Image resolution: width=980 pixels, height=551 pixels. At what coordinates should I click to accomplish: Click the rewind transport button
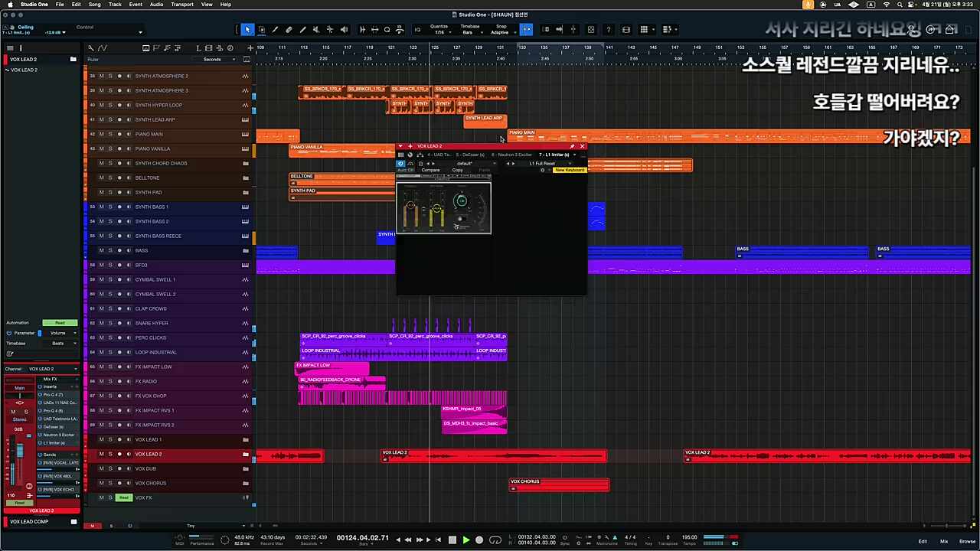pos(408,540)
